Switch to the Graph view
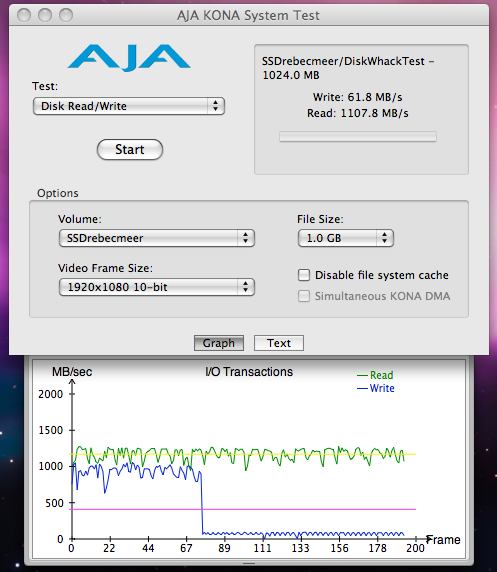This screenshot has height=572, width=497. tap(219, 343)
